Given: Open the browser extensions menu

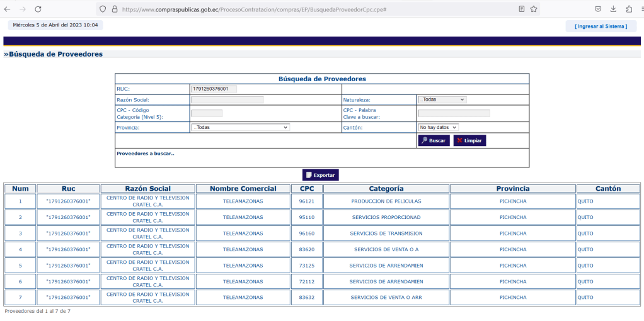Looking at the screenshot, I should tap(629, 9).
